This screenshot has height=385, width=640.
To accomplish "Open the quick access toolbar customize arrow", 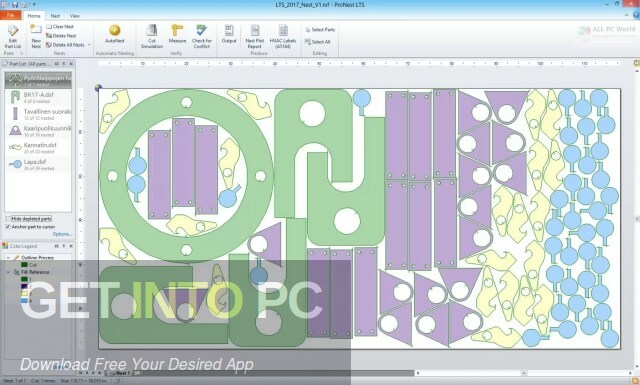I will [x=34, y=4].
